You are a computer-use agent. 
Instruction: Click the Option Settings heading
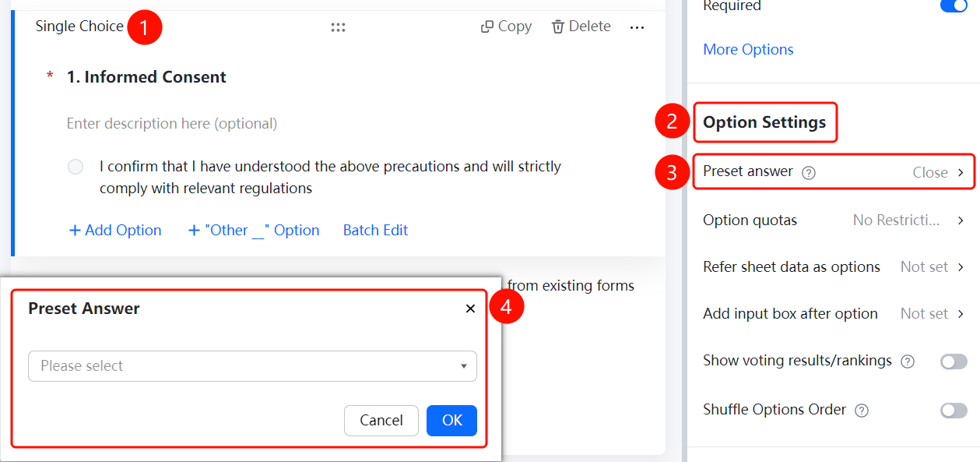764,122
